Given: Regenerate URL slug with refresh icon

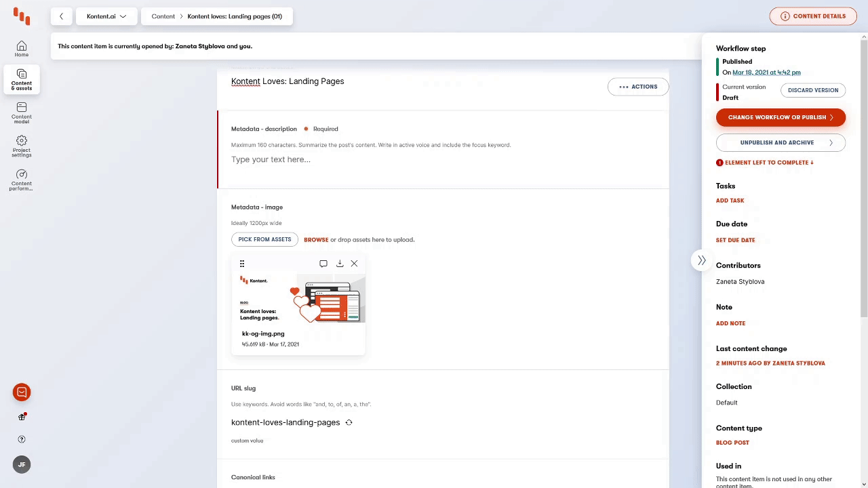Looking at the screenshot, I should [x=349, y=422].
